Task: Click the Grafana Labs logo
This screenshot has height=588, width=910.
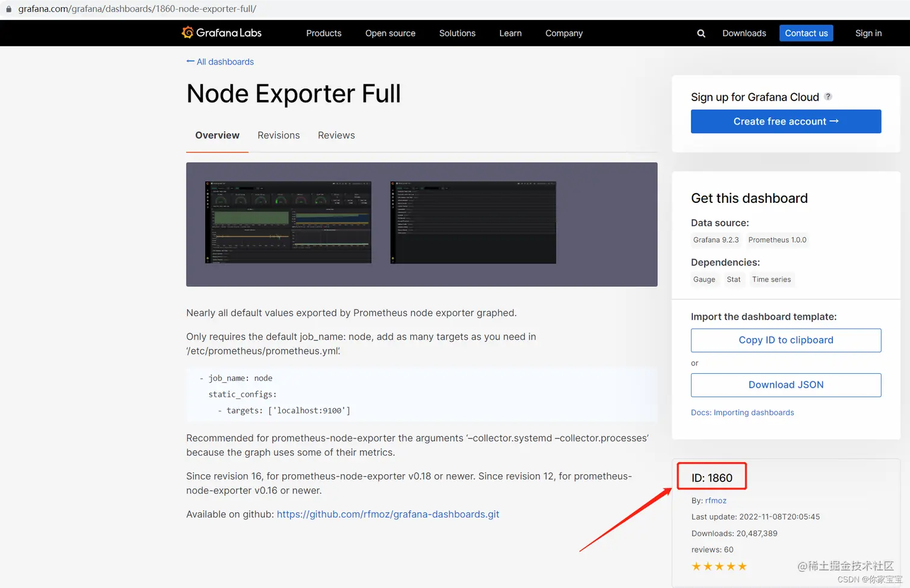Action: [x=221, y=32]
